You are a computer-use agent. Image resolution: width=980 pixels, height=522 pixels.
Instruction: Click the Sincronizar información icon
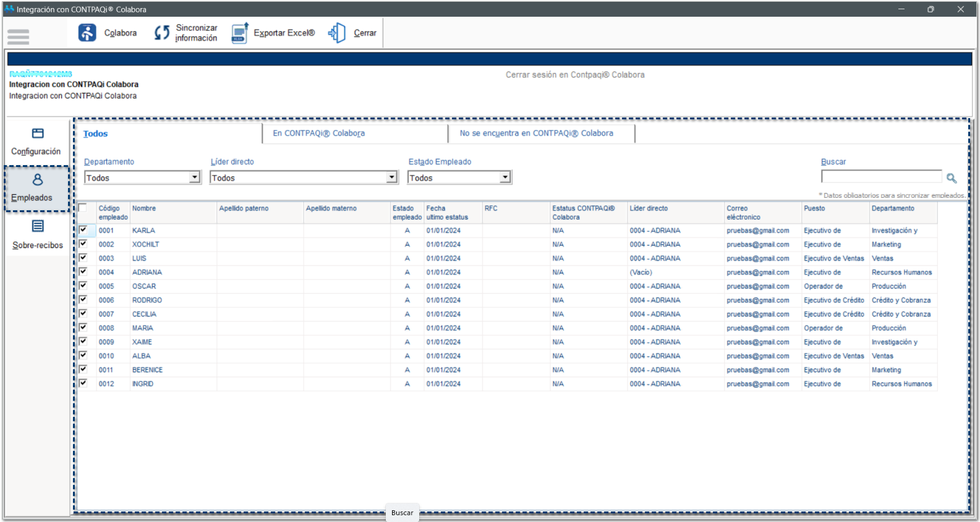click(x=161, y=33)
